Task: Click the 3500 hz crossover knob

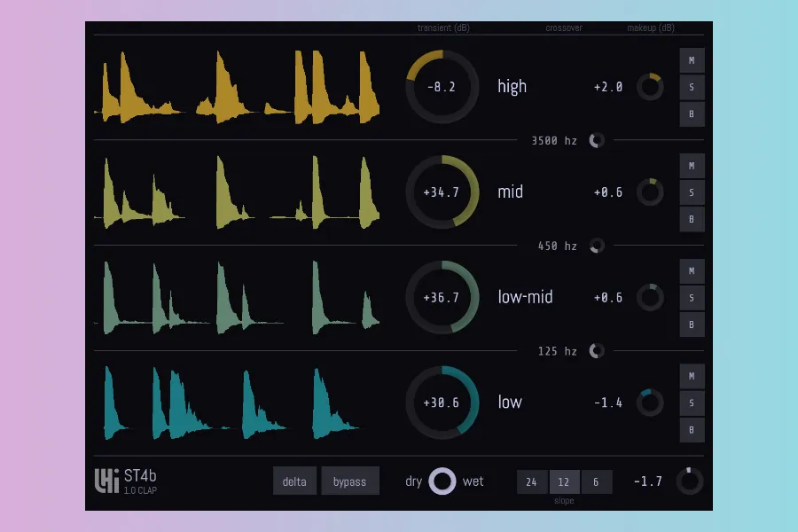Action: tap(597, 140)
